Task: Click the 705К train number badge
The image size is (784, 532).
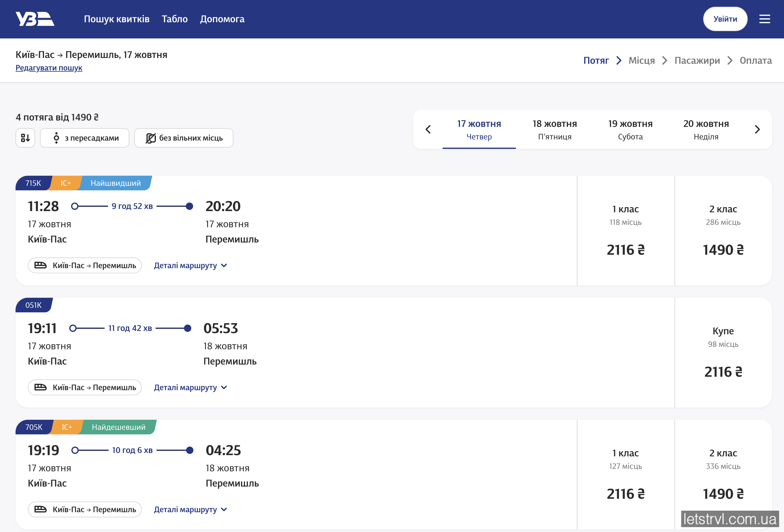Action: coord(34,427)
